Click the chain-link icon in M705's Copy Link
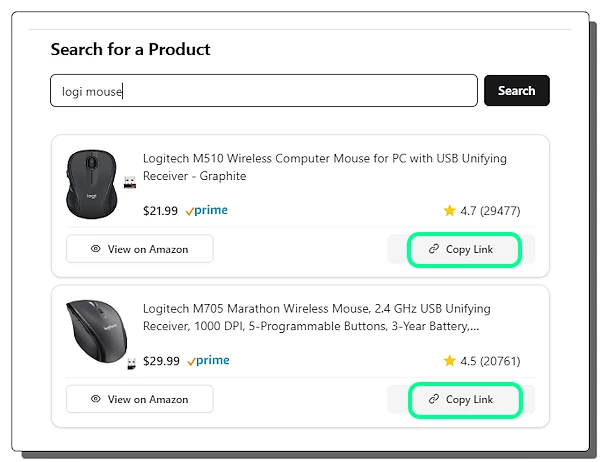The image size is (600, 462). [x=433, y=399]
